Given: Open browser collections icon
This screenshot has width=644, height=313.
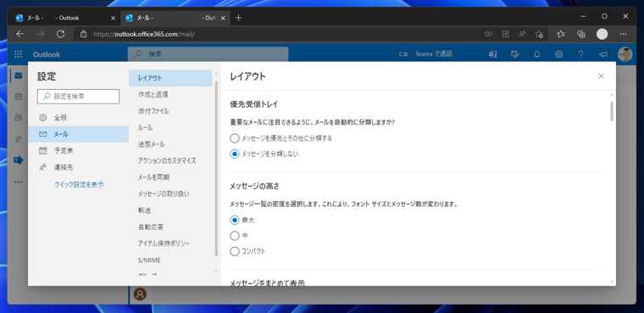Looking at the screenshot, I should (x=580, y=34).
